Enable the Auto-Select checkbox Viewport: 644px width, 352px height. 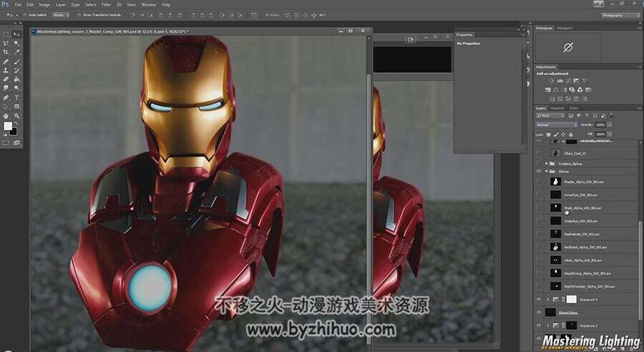tap(25, 15)
